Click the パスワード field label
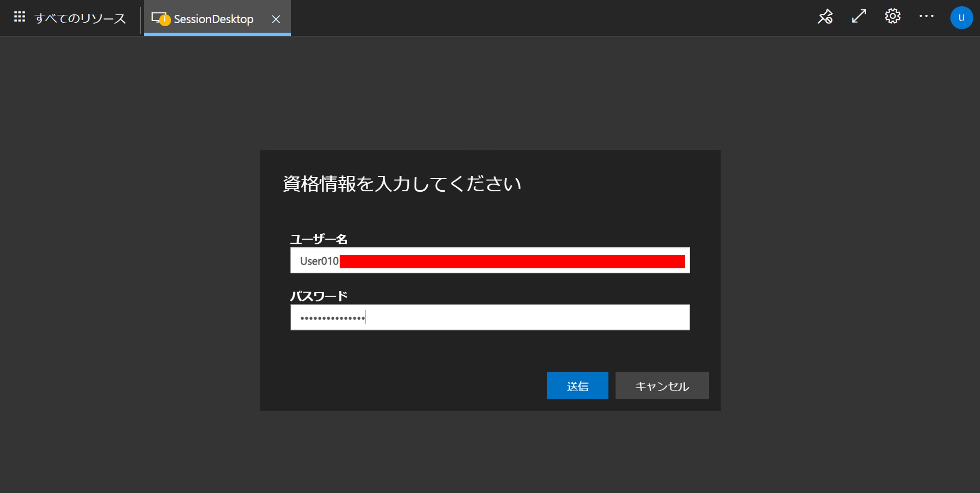Viewport: 980px width, 493px height. coord(318,296)
